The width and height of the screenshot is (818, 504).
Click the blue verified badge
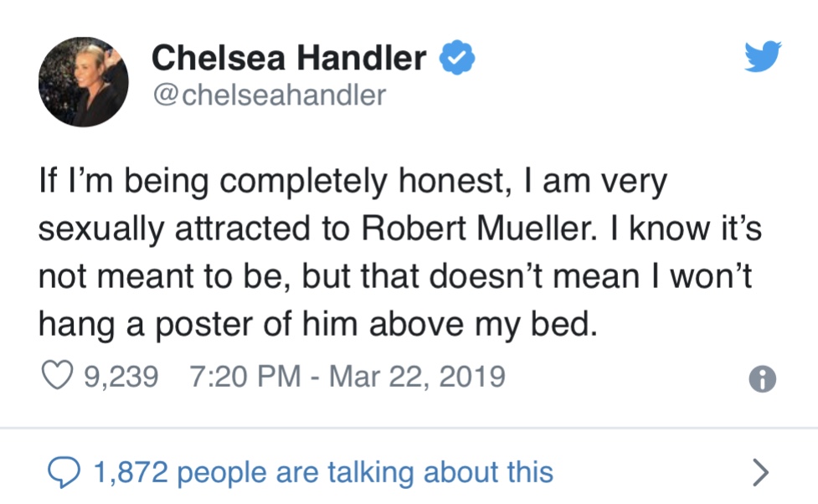tap(457, 58)
